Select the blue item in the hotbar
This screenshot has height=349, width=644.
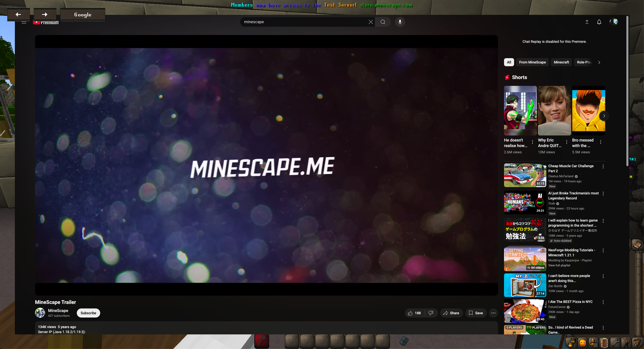[404, 341]
